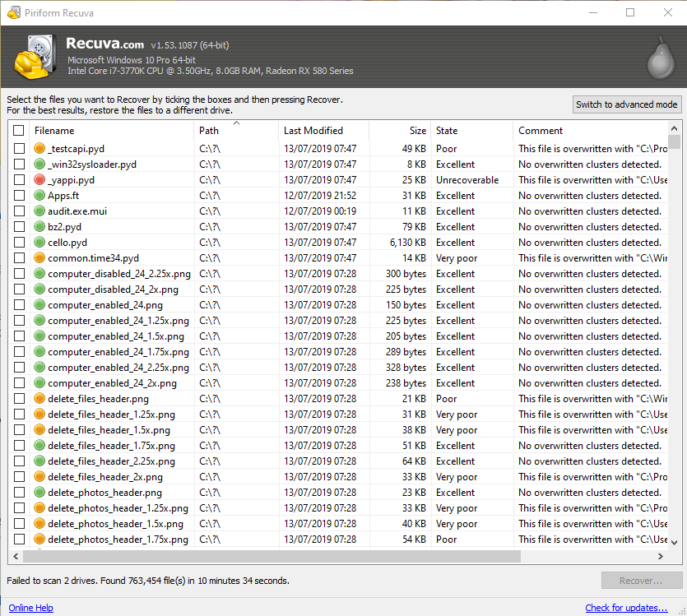Click the horizontal scrollbar right arrow
The image size is (687, 616).
pyautogui.click(x=661, y=556)
